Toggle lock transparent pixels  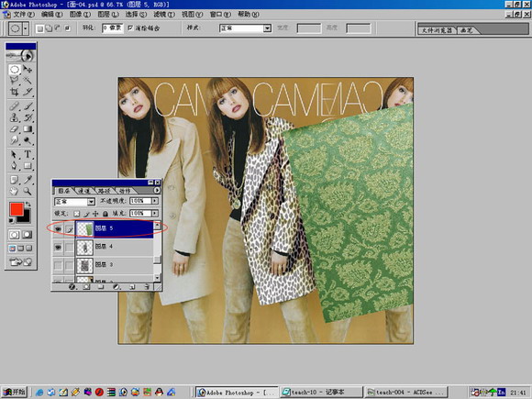click(x=77, y=214)
